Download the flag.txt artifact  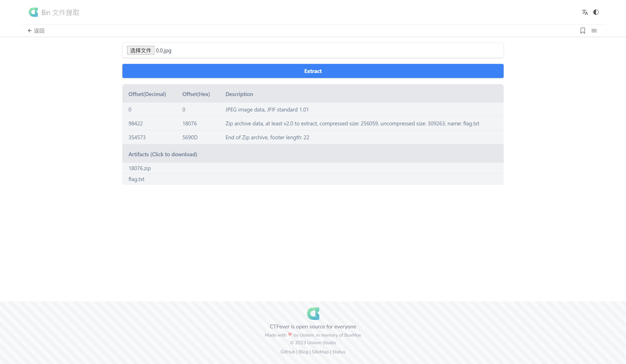(x=136, y=179)
